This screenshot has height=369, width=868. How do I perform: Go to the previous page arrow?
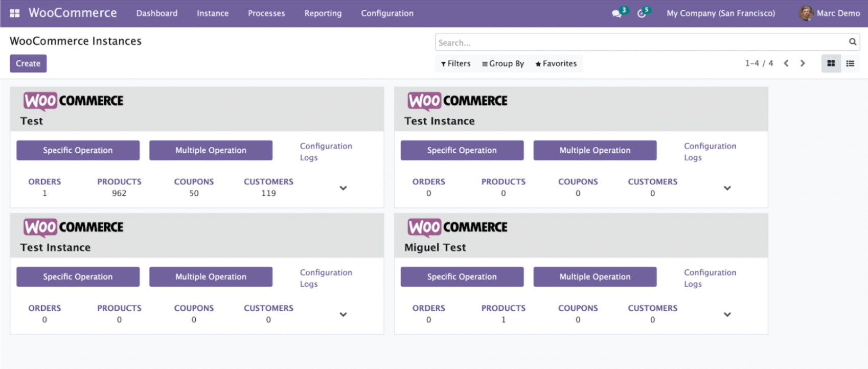(x=786, y=63)
